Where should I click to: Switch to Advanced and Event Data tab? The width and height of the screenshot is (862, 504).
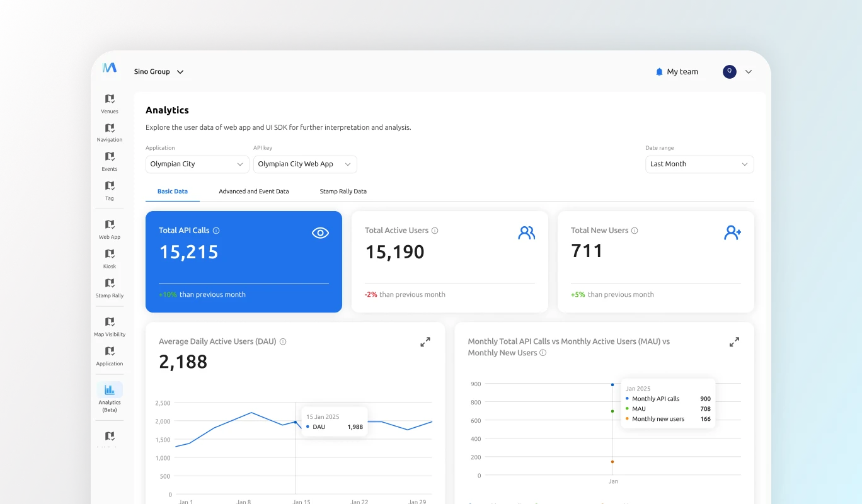(x=254, y=191)
